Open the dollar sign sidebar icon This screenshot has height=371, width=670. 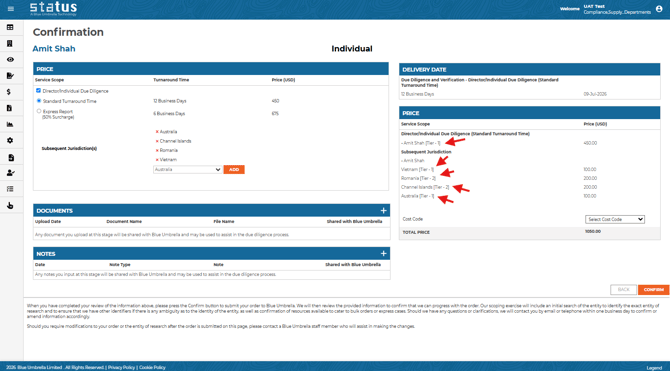click(x=9, y=92)
